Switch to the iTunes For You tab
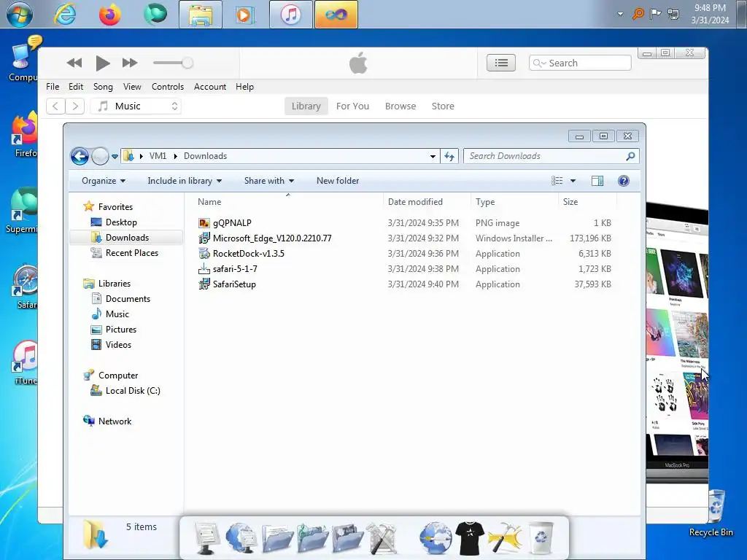 click(352, 106)
